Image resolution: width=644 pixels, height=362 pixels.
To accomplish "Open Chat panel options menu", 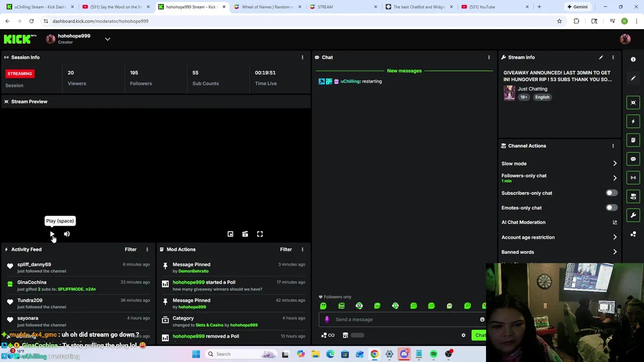I will pos(489,57).
